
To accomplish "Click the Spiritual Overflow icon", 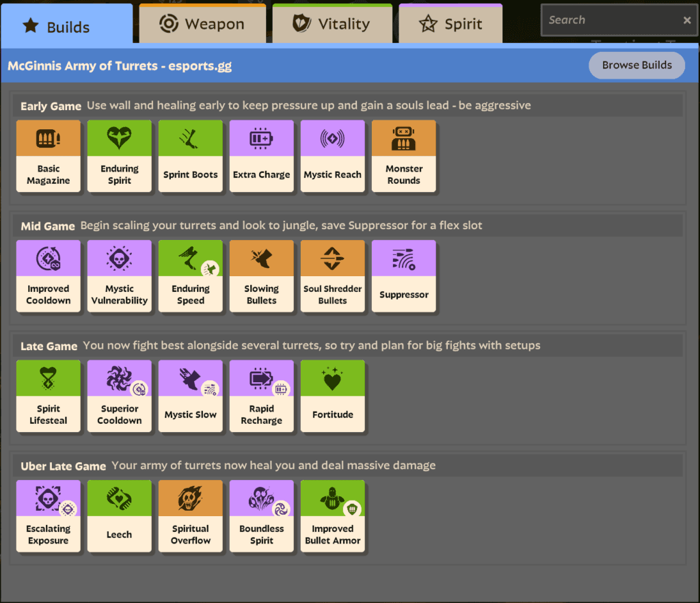I will tap(190, 498).
